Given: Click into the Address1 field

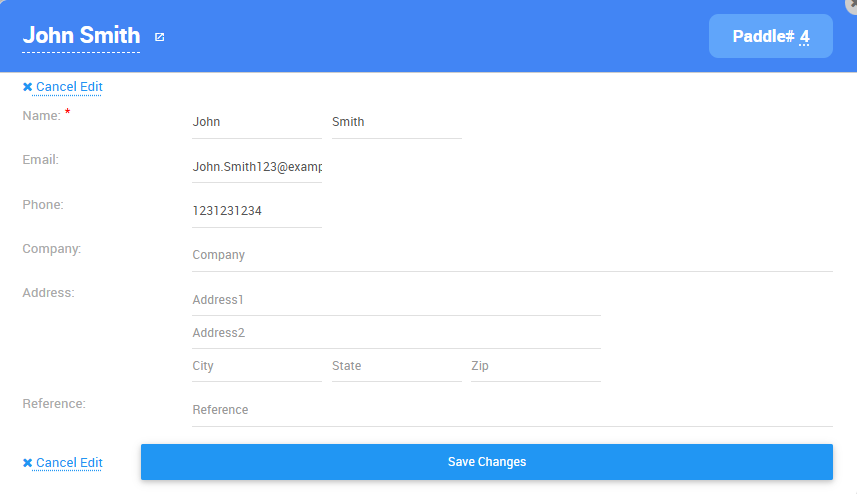Looking at the screenshot, I should coord(396,300).
